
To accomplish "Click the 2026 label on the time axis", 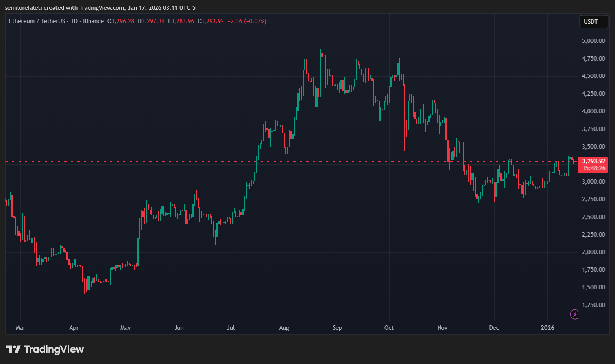I will [x=548, y=327].
